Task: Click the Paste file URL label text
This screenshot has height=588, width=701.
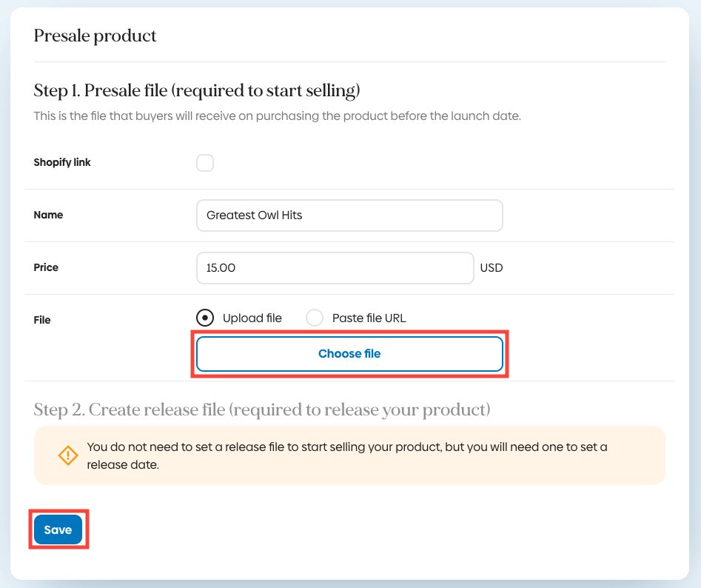Action: tap(369, 318)
